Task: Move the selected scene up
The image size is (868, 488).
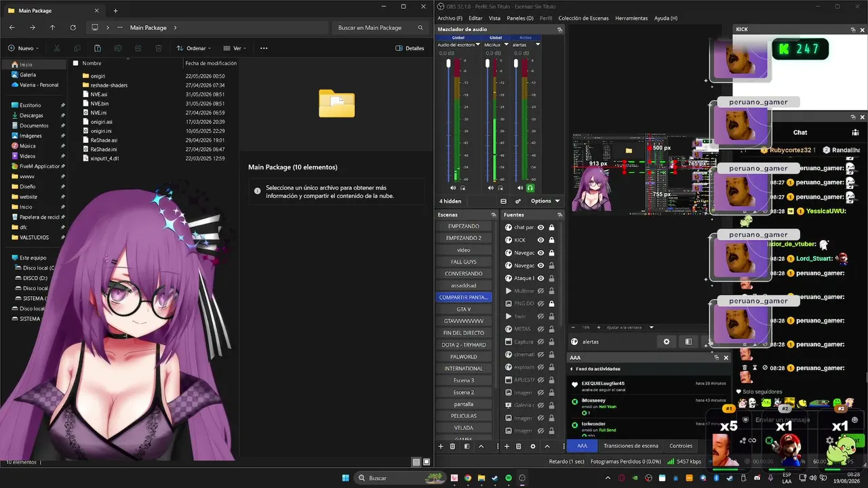Action: pyautogui.click(x=481, y=446)
